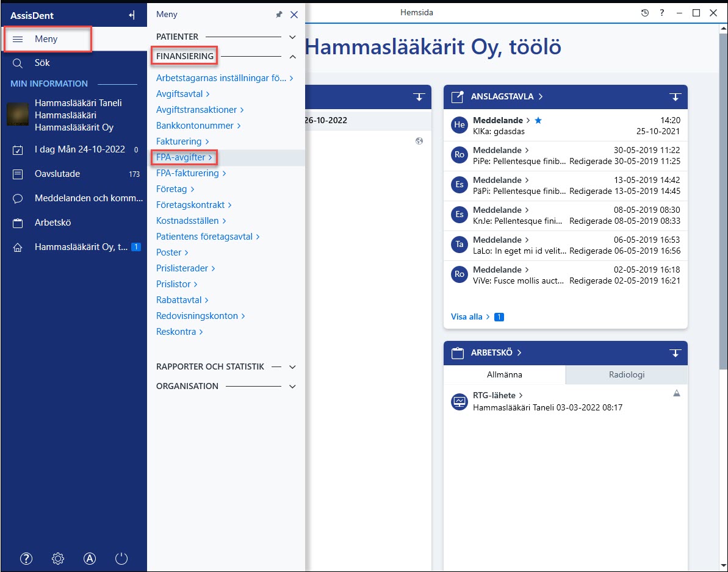
Task: Pin the Meny panel with pin icon
Action: [279, 15]
